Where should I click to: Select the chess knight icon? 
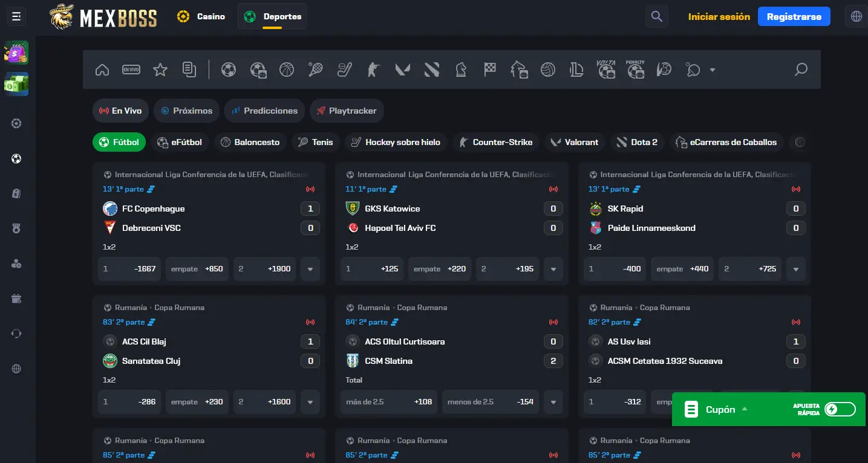tap(461, 70)
